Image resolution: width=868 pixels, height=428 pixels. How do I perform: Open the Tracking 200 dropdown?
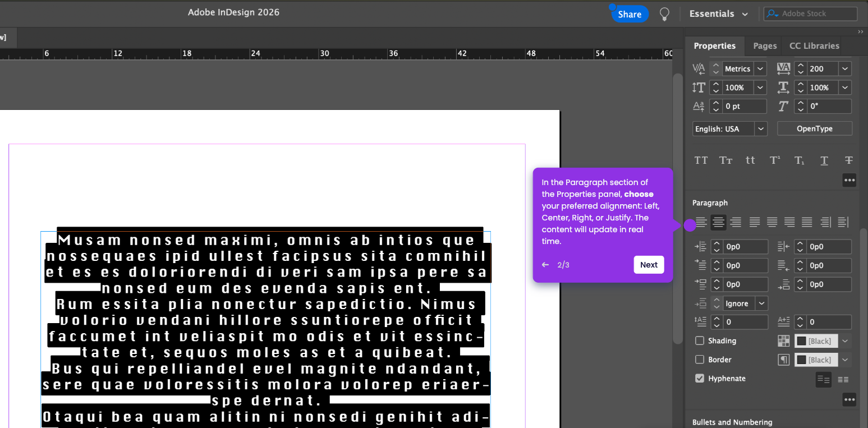point(845,68)
